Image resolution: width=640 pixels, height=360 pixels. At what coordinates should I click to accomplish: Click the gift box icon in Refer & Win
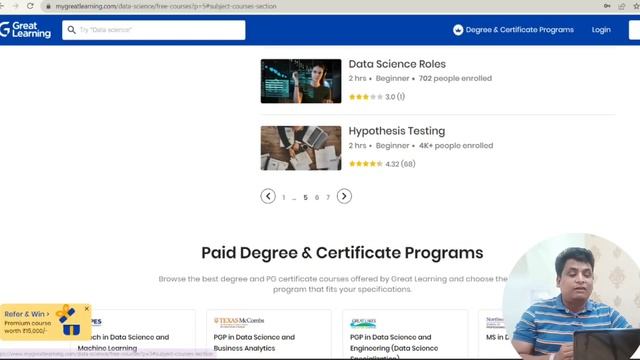pyautogui.click(x=69, y=321)
